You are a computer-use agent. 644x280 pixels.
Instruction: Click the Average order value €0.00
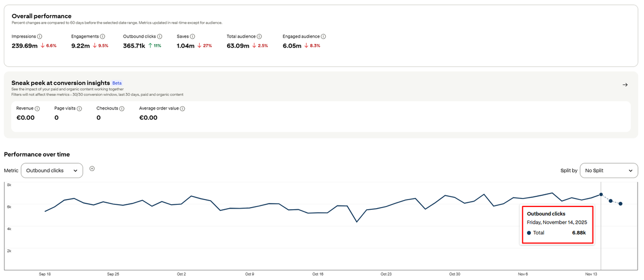click(x=149, y=117)
